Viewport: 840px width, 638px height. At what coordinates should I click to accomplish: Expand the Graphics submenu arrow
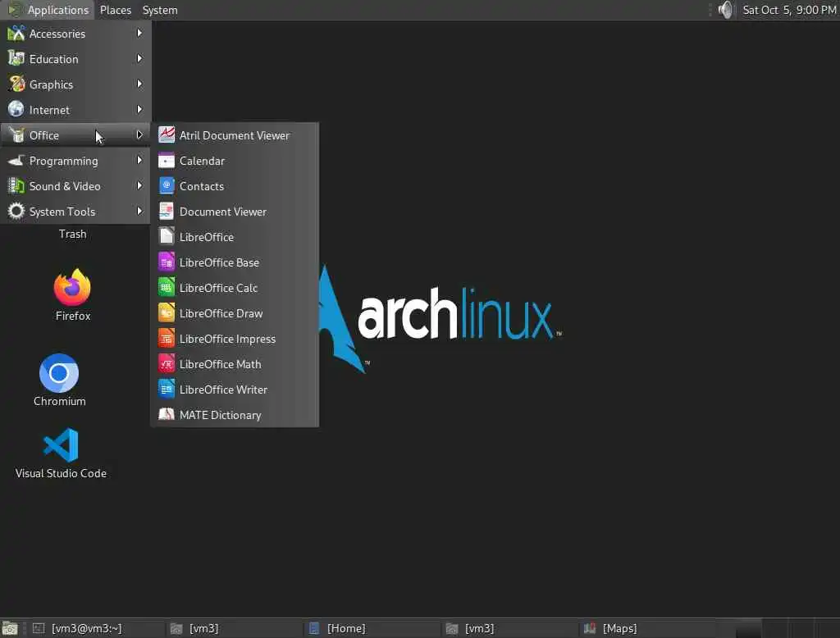(x=139, y=84)
